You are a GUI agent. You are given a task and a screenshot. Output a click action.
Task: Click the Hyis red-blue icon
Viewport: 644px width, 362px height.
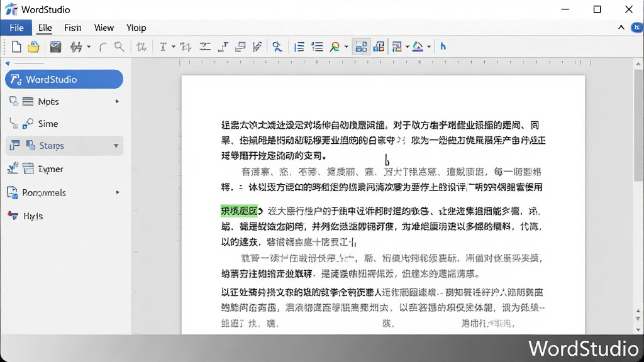(x=13, y=216)
